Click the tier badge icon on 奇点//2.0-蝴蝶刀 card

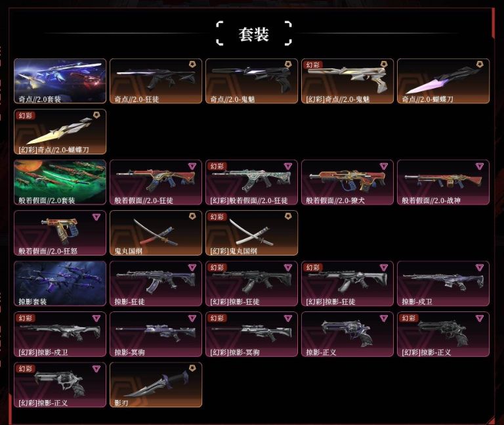480,64
